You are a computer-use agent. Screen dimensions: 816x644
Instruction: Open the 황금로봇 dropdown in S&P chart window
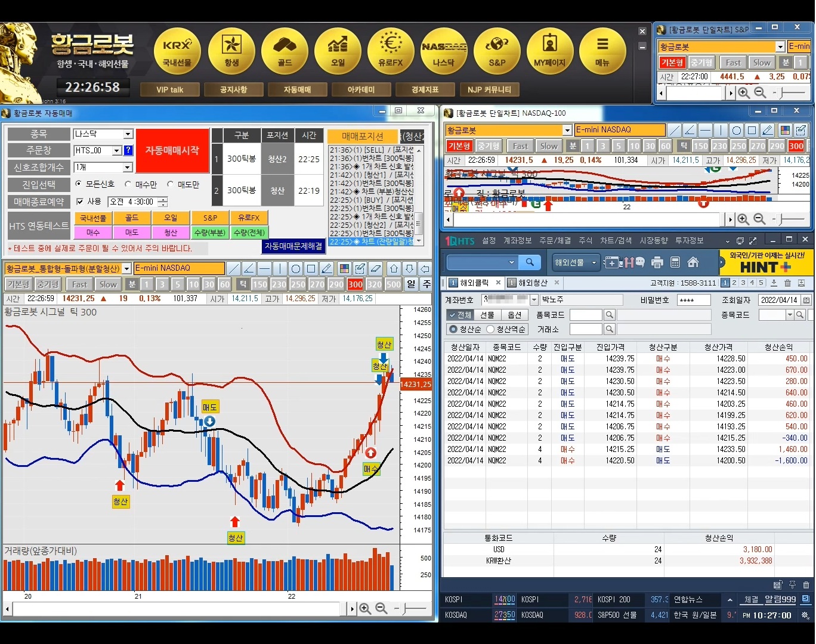pyautogui.click(x=780, y=47)
